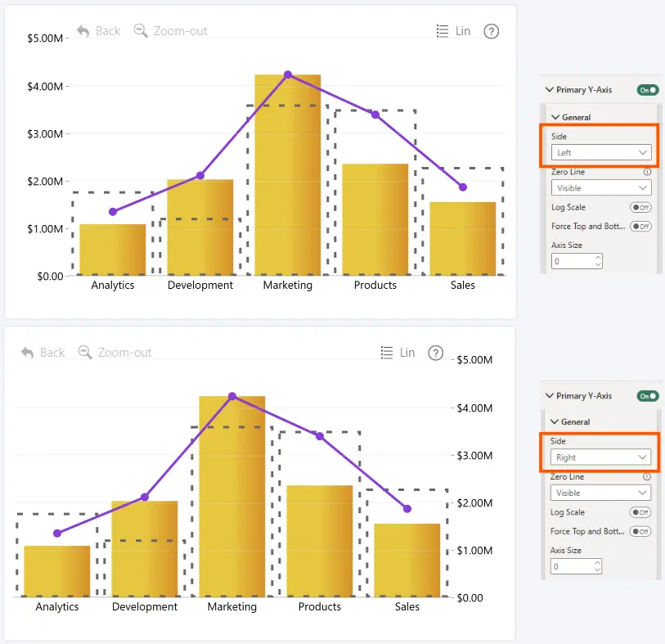Decrease Axis Size with down arrow, lower panel
This screenshot has width=665, height=644.
tap(597, 570)
